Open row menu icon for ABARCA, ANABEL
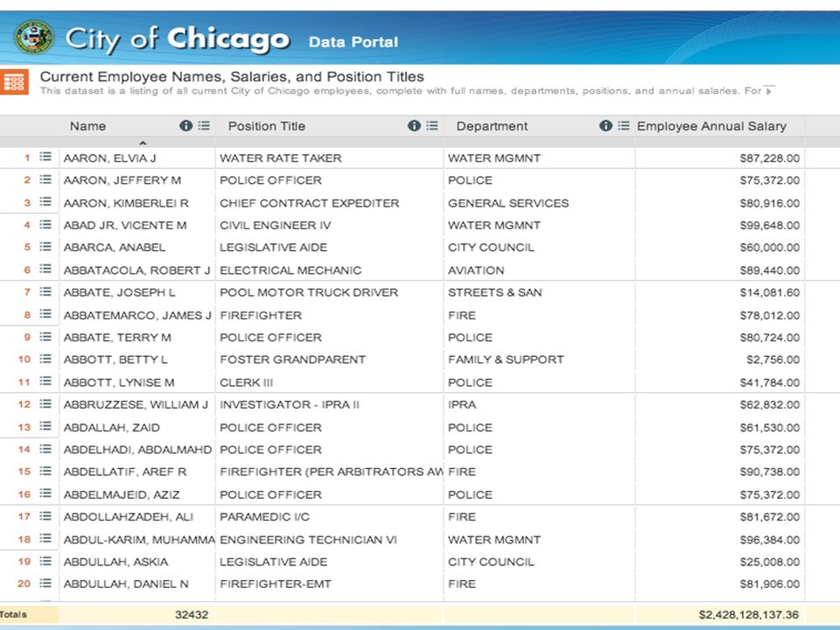Image resolution: width=840 pixels, height=630 pixels. [x=45, y=247]
